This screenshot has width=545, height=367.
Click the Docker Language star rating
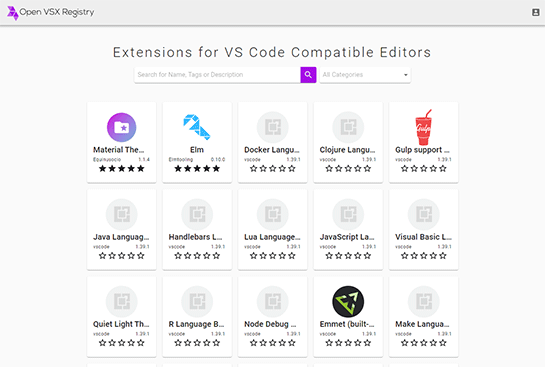pyautogui.click(x=272, y=169)
